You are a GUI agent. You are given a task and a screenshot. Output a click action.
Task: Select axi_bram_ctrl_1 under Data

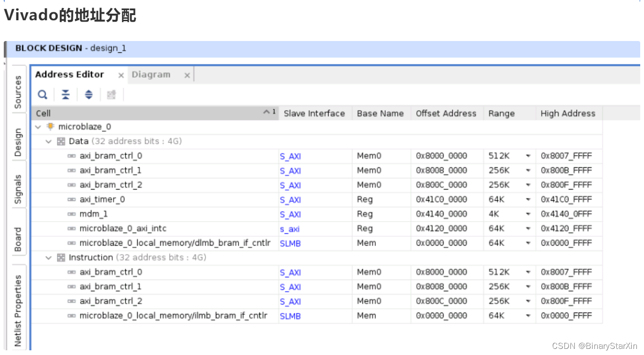point(111,170)
